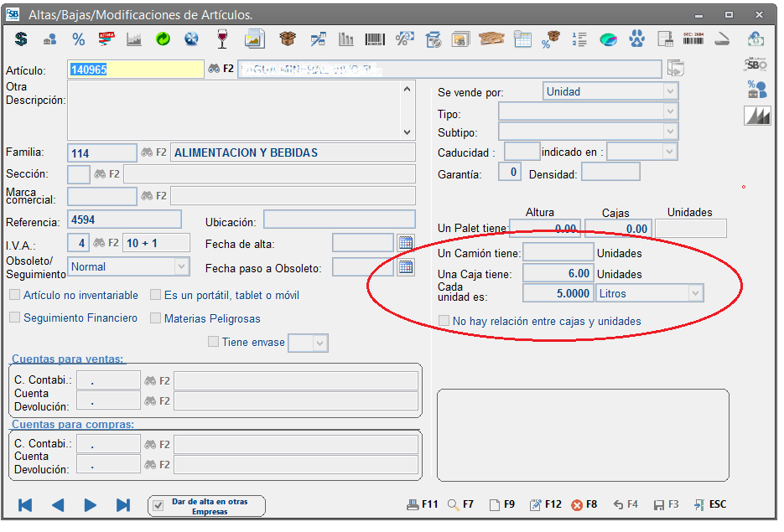Toggle No hay relación entre cajas y unidades
Viewport: 784px width, 532px height.
[x=444, y=321]
